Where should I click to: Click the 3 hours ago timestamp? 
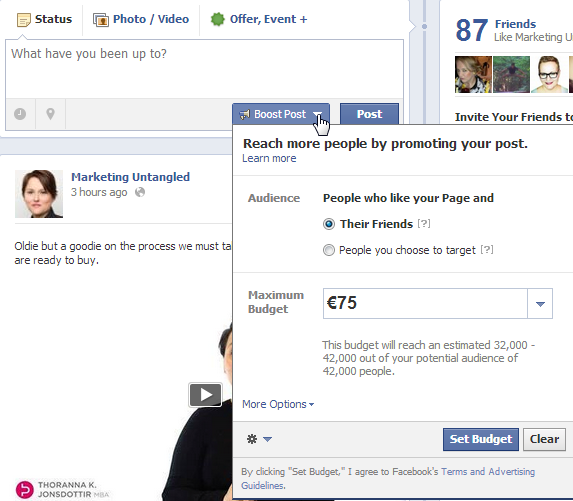(99, 192)
